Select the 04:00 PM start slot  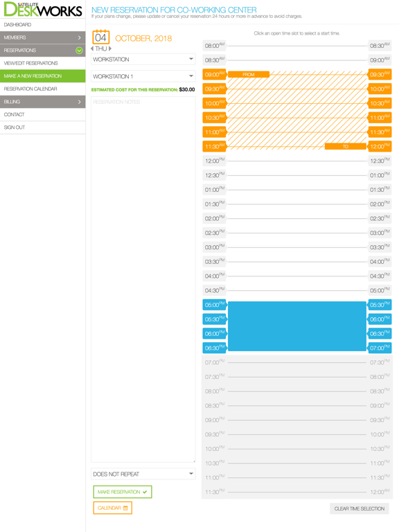[215, 276]
